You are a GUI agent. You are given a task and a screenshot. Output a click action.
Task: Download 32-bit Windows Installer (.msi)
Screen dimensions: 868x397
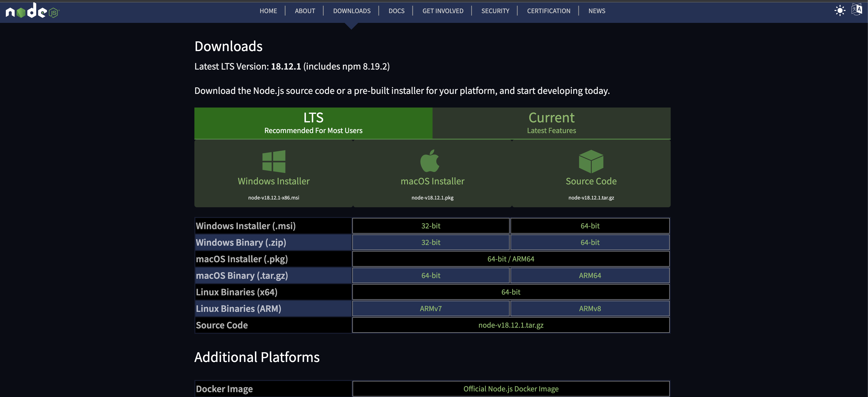(x=431, y=226)
